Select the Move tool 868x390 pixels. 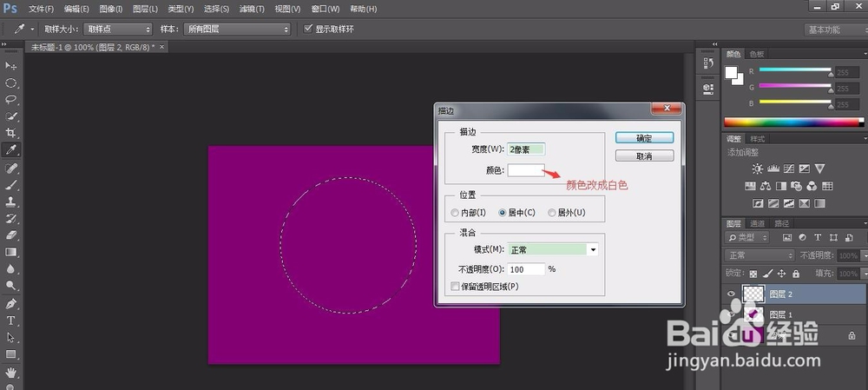(x=10, y=66)
